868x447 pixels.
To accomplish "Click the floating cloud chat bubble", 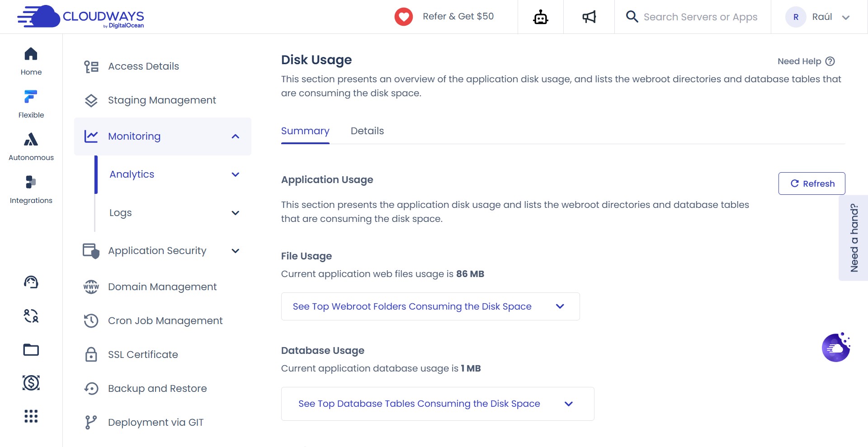I will tap(835, 348).
